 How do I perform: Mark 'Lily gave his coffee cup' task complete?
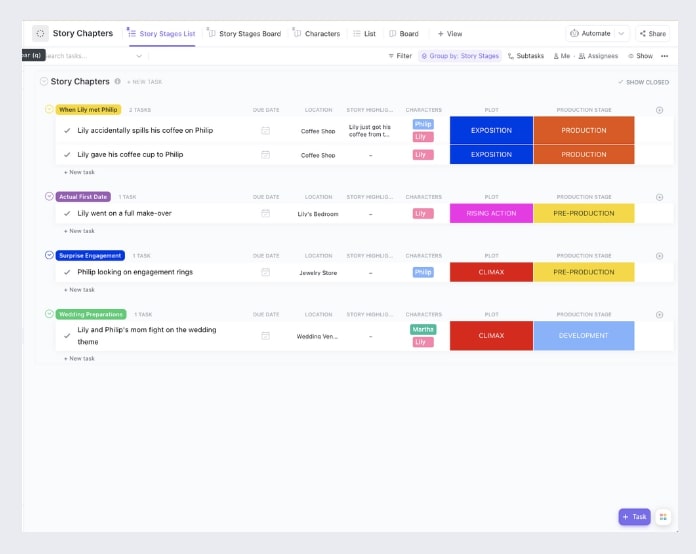(x=67, y=154)
